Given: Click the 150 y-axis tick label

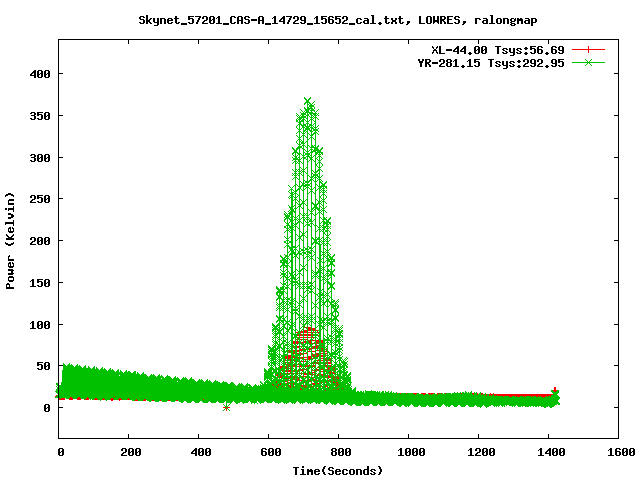Looking at the screenshot, I should pos(40,283).
